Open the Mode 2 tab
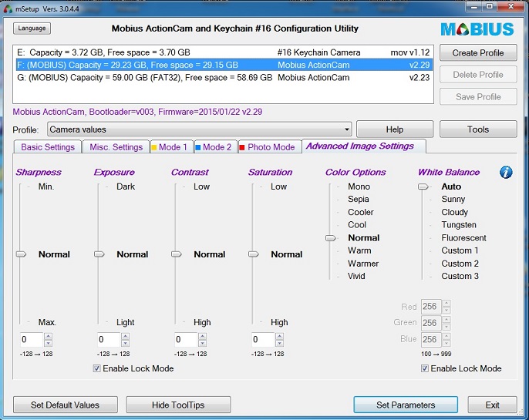Screen dimensions: 529x420 pyautogui.click(x=216, y=147)
